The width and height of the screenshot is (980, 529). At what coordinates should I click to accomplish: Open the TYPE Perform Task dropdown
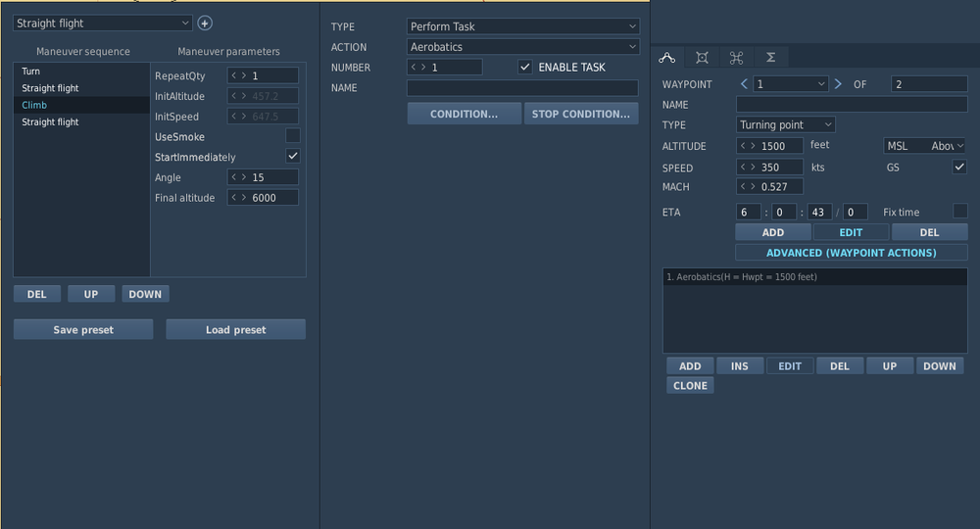(523, 26)
